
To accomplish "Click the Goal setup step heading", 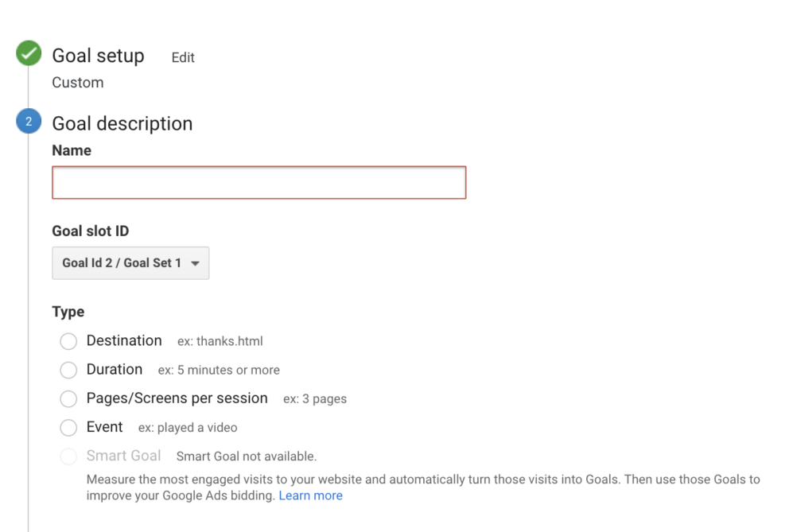I will coord(98,56).
